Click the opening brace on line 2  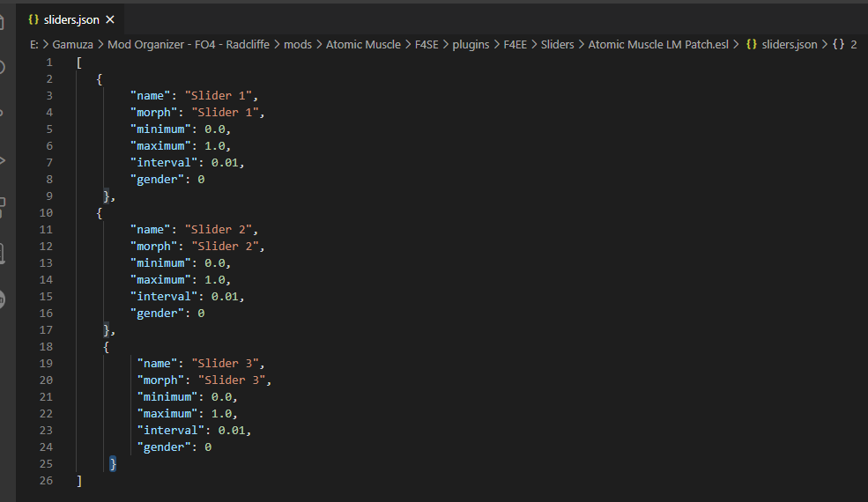tap(99, 79)
